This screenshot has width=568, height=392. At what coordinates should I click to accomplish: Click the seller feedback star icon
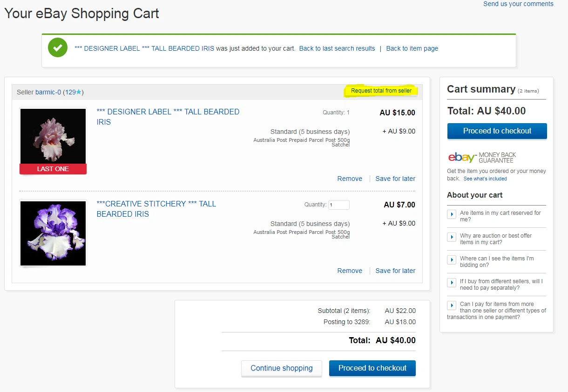click(x=79, y=92)
